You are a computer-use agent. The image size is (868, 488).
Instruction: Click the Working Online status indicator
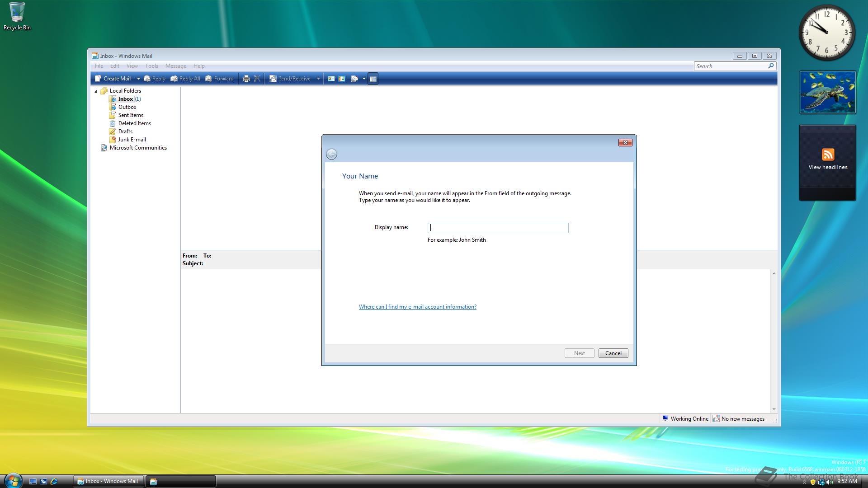tap(685, 419)
